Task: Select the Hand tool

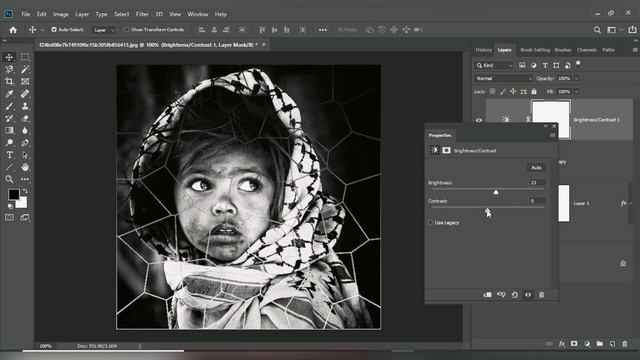Action: click(x=25, y=167)
